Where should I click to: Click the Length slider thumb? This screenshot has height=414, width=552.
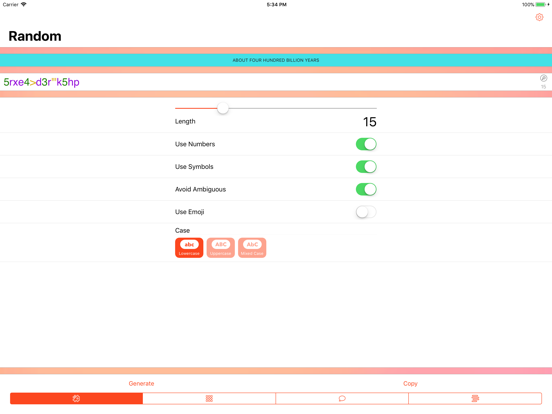(x=222, y=108)
